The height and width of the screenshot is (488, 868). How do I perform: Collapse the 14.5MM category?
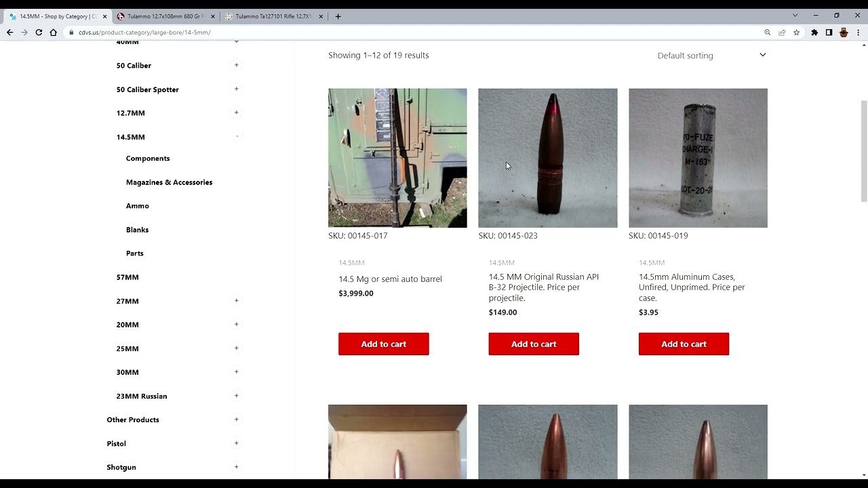237,136
